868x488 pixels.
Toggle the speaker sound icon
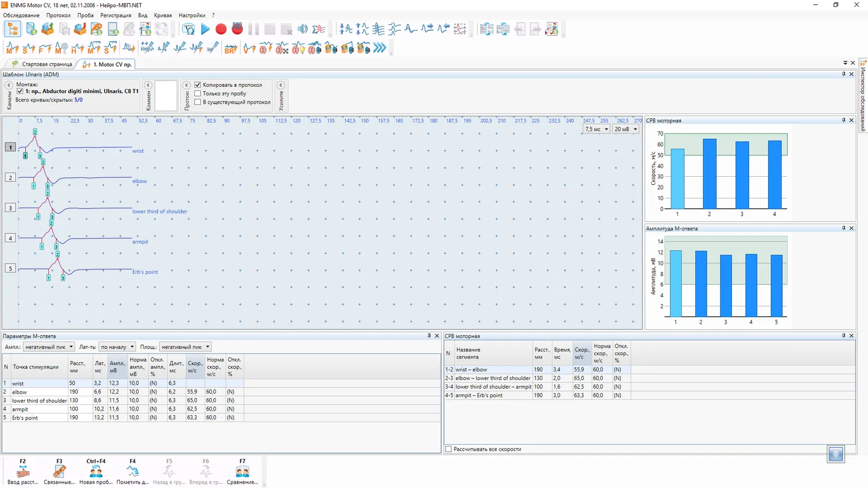(x=302, y=29)
